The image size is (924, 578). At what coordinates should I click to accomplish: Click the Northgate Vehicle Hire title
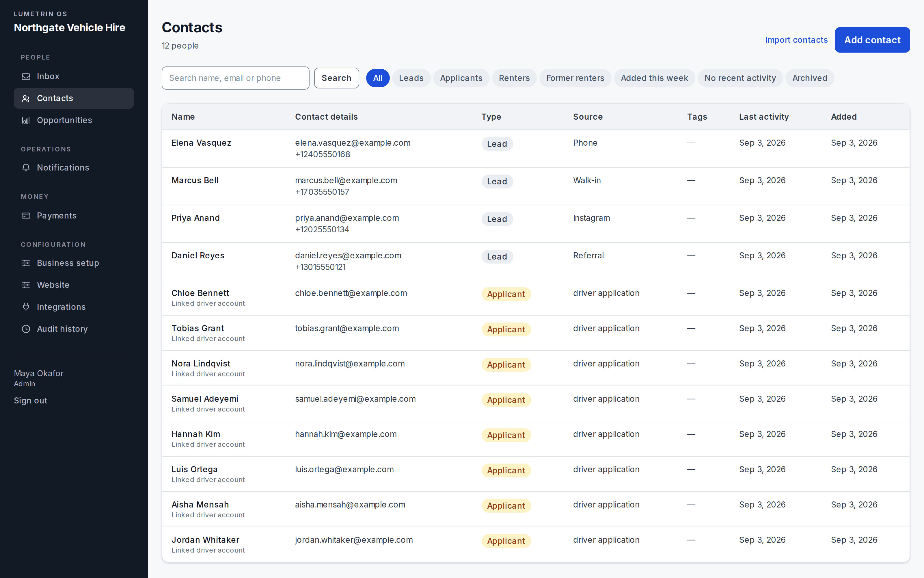pyautogui.click(x=70, y=27)
